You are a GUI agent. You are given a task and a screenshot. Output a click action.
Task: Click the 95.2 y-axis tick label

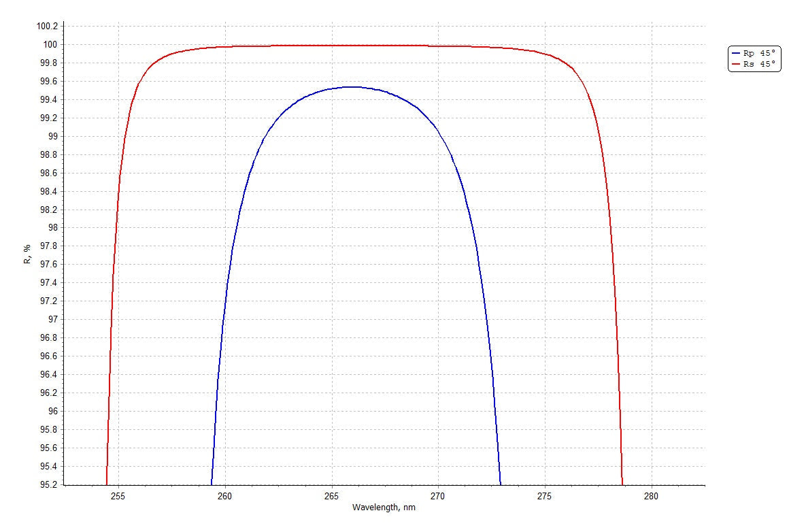pyautogui.click(x=49, y=484)
